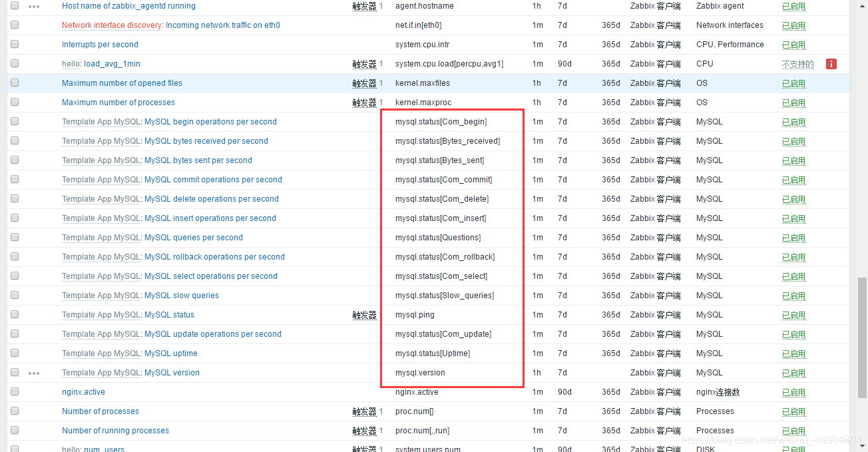Toggle 已启用 status for Interrupts per second
Image resolution: width=868 pixels, height=452 pixels.
[793, 45]
